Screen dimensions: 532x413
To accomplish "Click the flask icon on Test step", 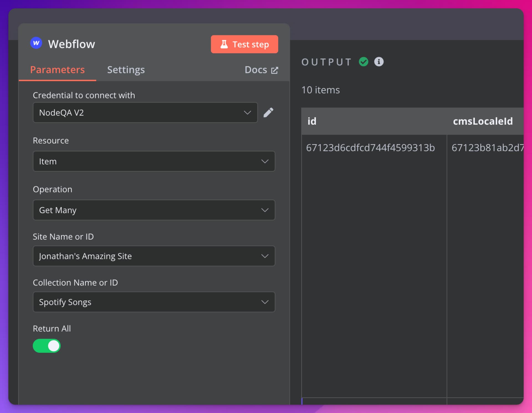I will [x=224, y=44].
